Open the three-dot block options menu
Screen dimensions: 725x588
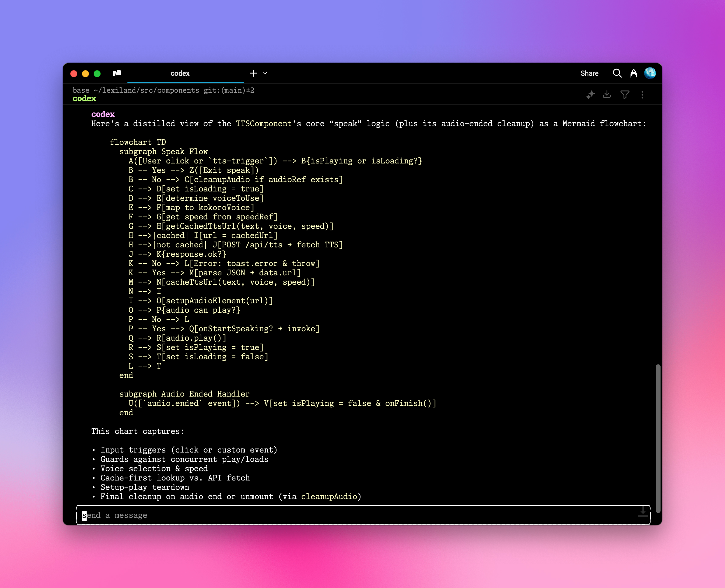coord(642,95)
